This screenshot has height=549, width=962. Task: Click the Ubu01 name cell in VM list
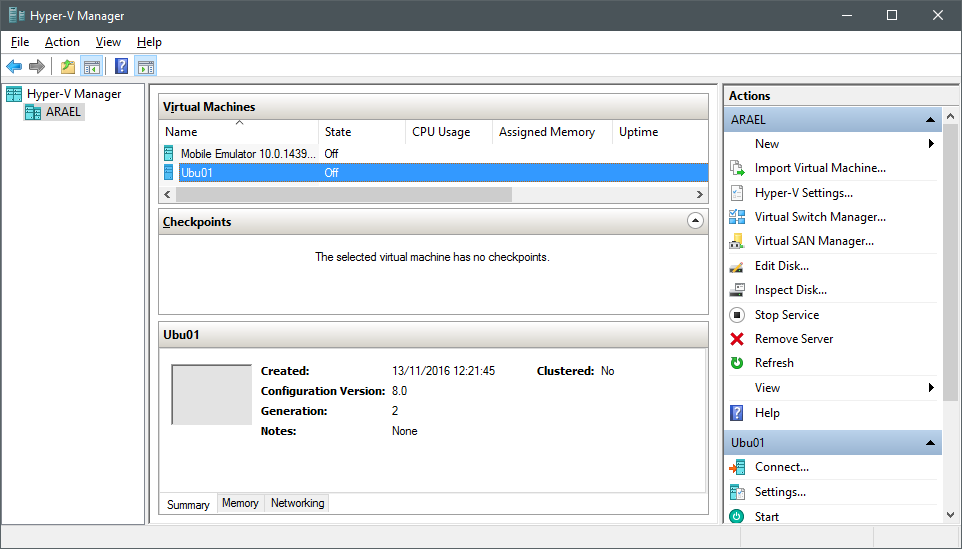(x=196, y=172)
